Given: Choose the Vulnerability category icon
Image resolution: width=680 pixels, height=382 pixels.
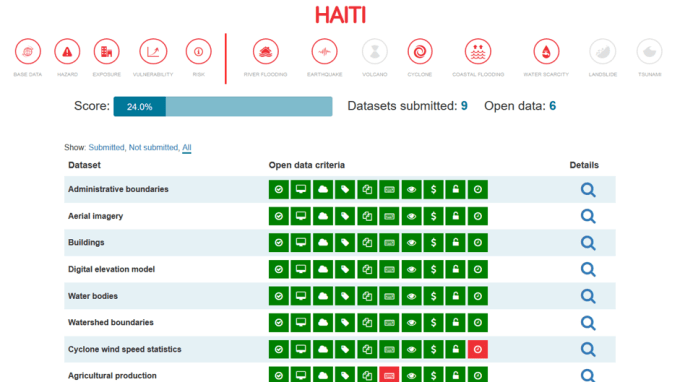Looking at the screenshot, I should tap(153, 52).
